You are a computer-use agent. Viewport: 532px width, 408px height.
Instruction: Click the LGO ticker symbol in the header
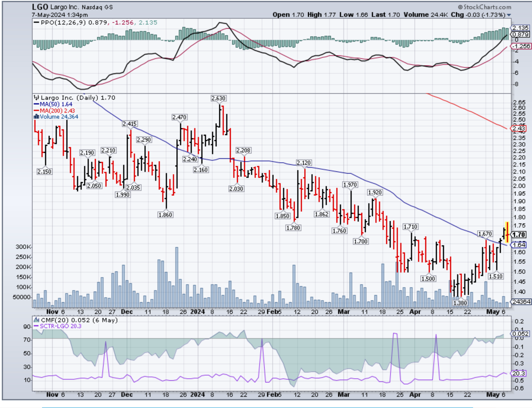point(40,7)
